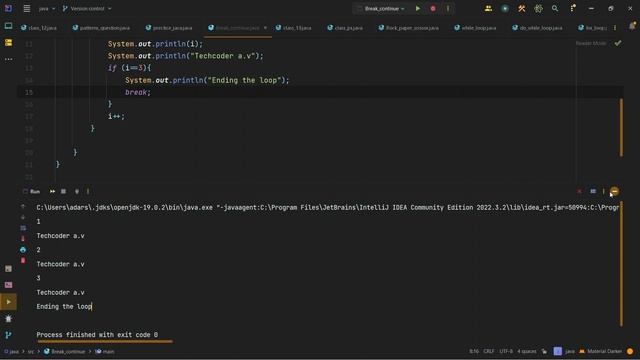
Task: Click orange circle icon in status bar corner
Action: [x=630, y=351]
